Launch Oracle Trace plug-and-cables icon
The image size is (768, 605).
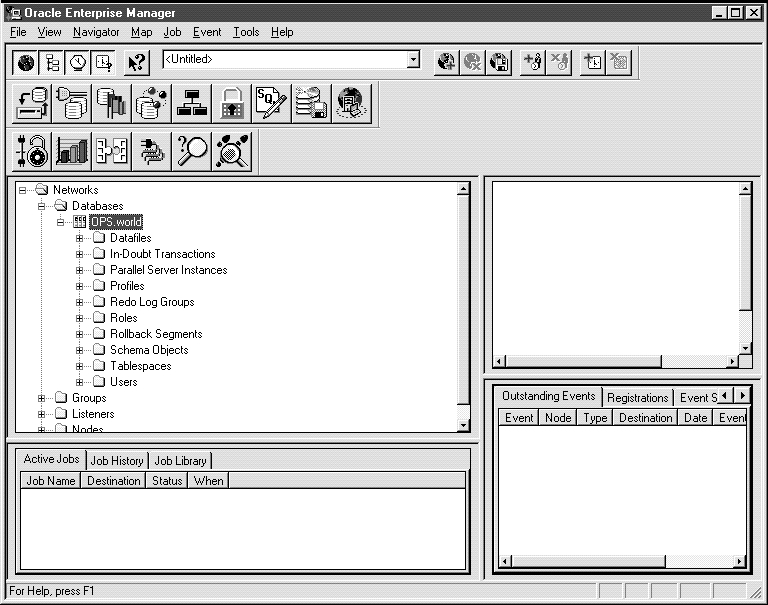(151, 151)
